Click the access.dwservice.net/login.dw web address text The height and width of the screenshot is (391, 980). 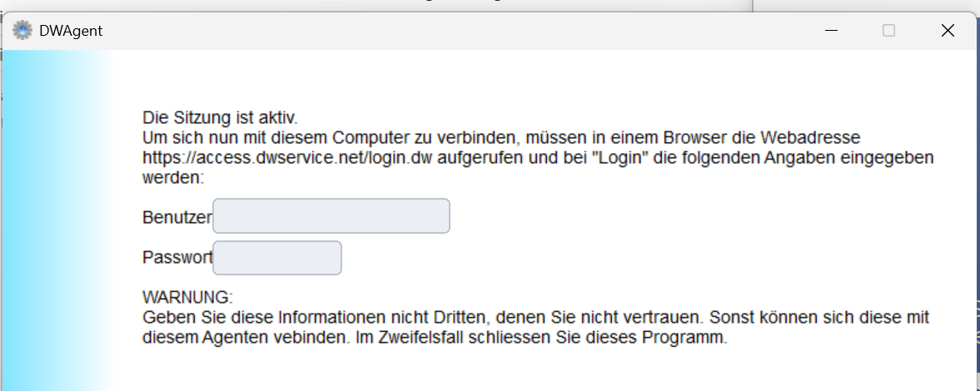point(287,157)
